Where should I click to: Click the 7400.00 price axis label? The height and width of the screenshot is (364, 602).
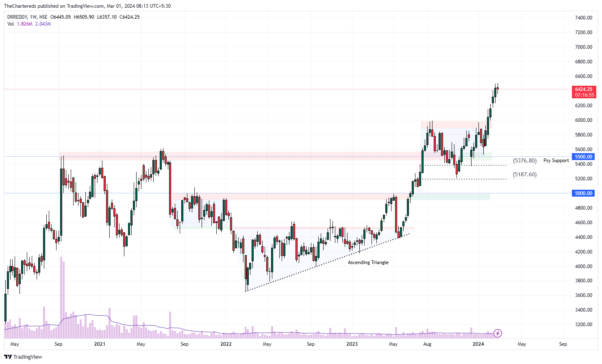[584, 18]
